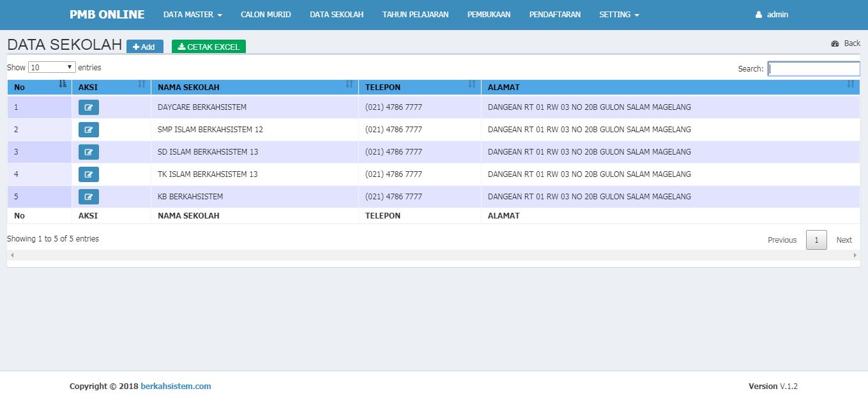Click edit icon for SD ISLAM BERKAHSISTEM 13

[x=88, y=152]
